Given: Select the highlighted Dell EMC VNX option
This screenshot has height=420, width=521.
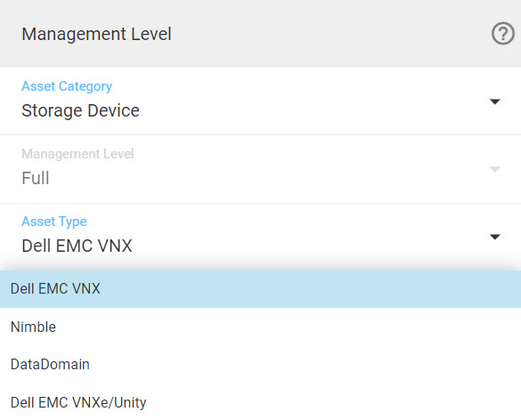Looking at the screenshot, I should tap(260, 289).
